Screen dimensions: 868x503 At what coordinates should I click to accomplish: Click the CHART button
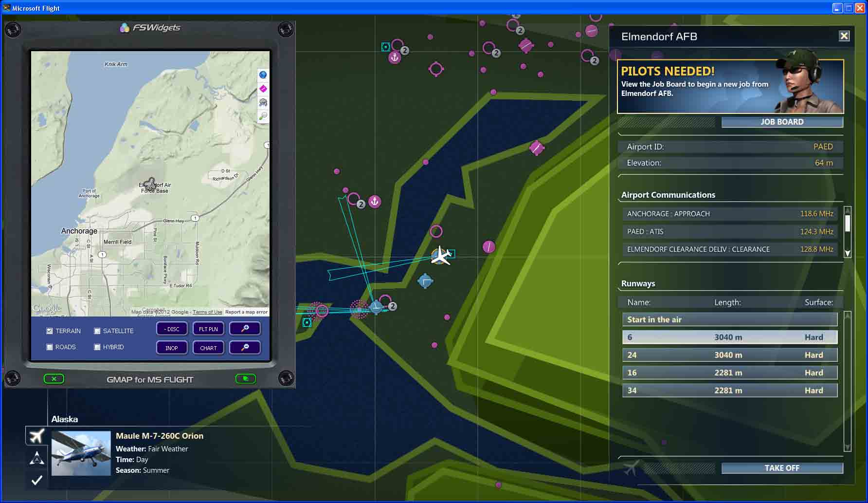(x=208, y=348)
